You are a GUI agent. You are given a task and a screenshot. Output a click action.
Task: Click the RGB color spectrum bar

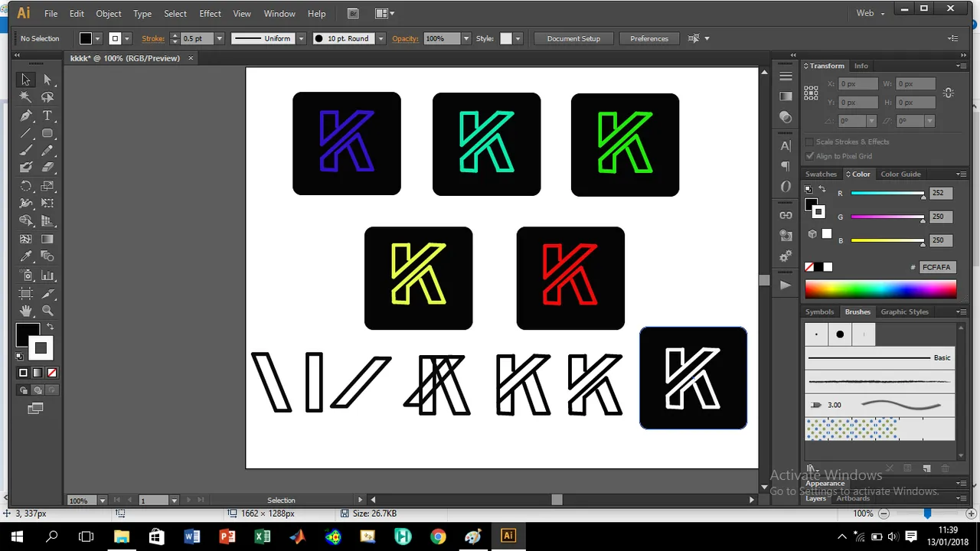point(880,289)
